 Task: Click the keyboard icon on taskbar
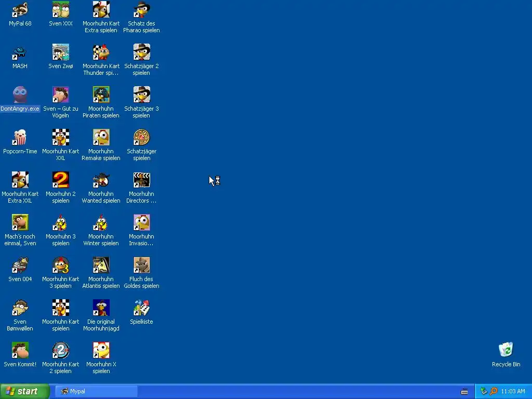pyautogui.click(x=464, y=392)
